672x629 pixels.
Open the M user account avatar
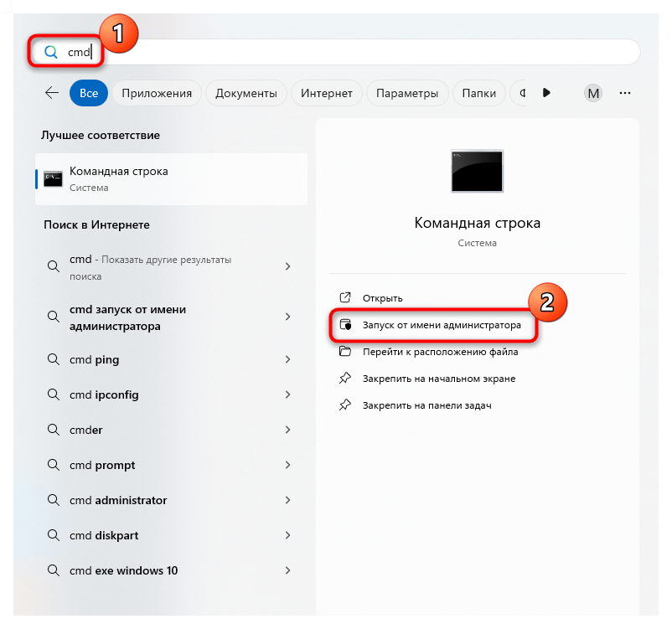[593, 93]
